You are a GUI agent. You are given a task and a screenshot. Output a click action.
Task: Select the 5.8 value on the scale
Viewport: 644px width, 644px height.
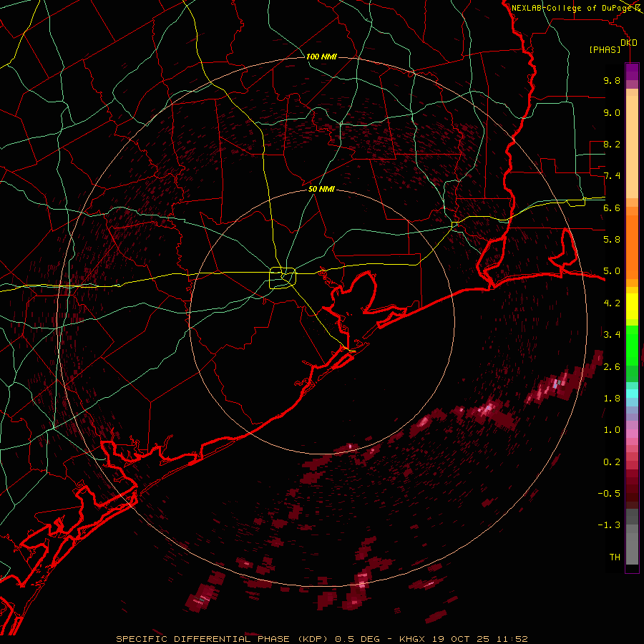pyautogui.click(x=612, y=240)
